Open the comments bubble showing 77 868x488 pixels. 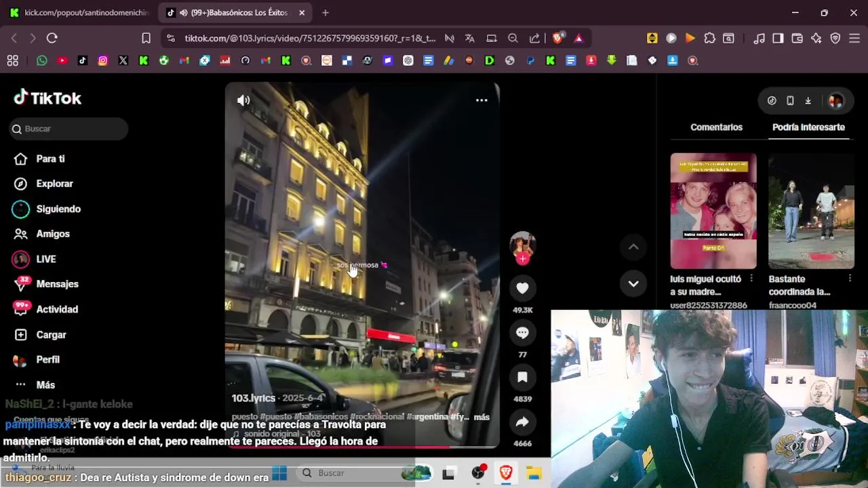click(x=522, y=333)
